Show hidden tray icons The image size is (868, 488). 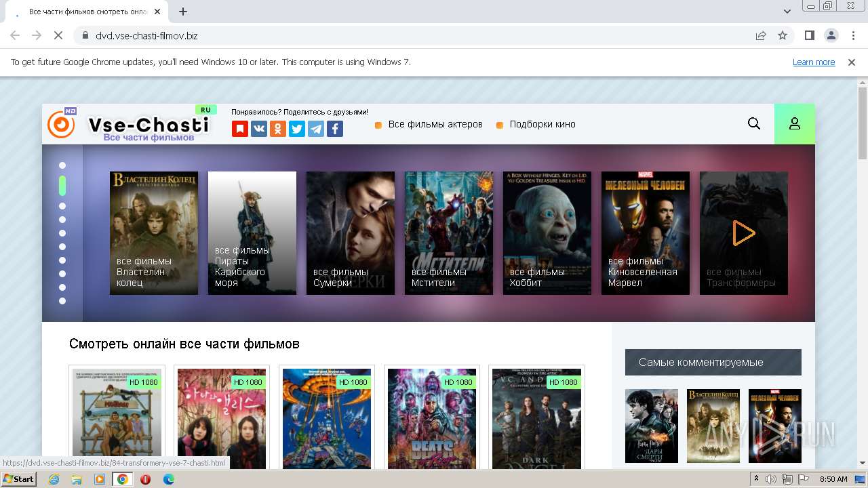(x=756, y=479)
